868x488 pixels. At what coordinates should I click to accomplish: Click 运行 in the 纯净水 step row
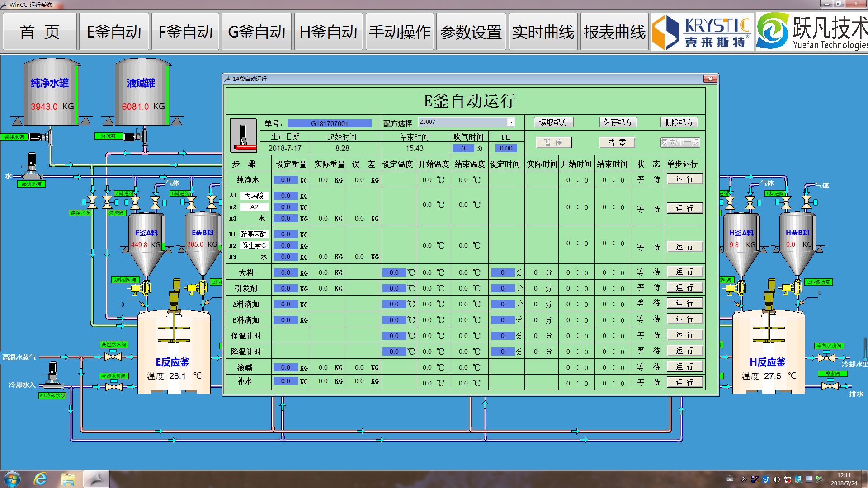click(x=684, y=179)
